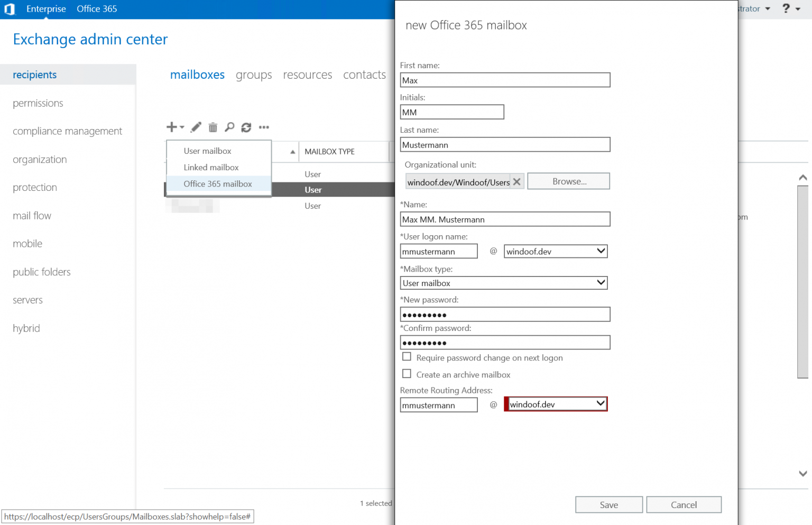Open the more options ellipsis icon

pos(264,127)
